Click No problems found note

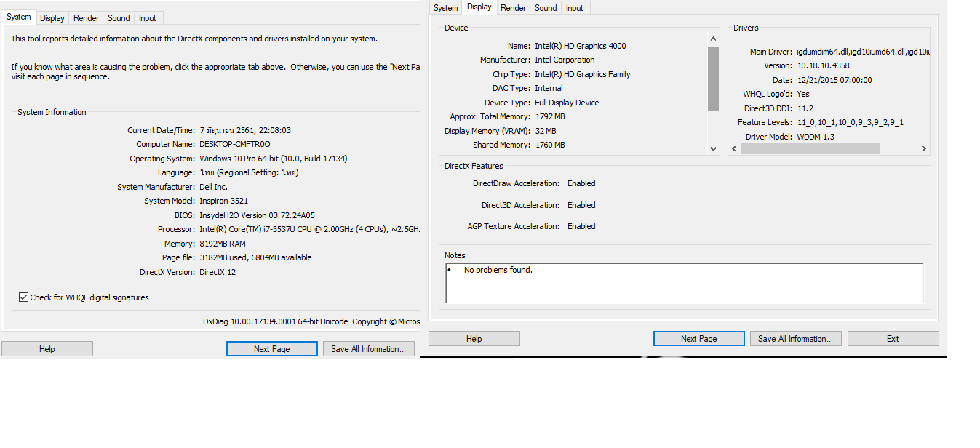point(498,270)
